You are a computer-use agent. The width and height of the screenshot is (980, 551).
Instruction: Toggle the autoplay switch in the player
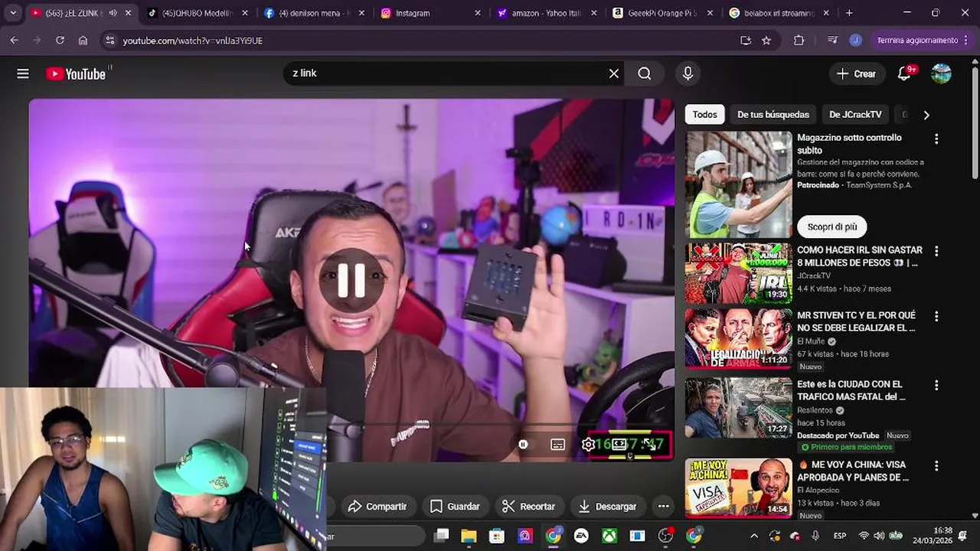point(523,445)
